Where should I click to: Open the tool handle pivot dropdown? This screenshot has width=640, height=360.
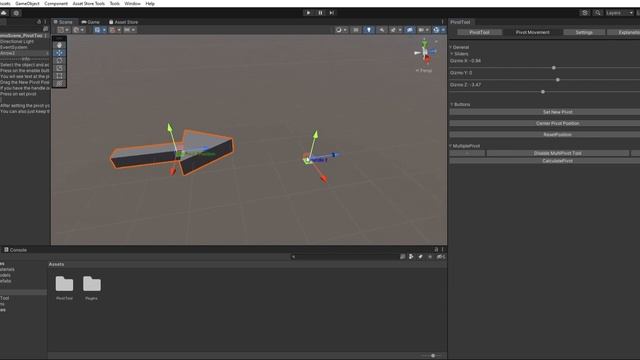pyautogui.click(x=63, y=30)
